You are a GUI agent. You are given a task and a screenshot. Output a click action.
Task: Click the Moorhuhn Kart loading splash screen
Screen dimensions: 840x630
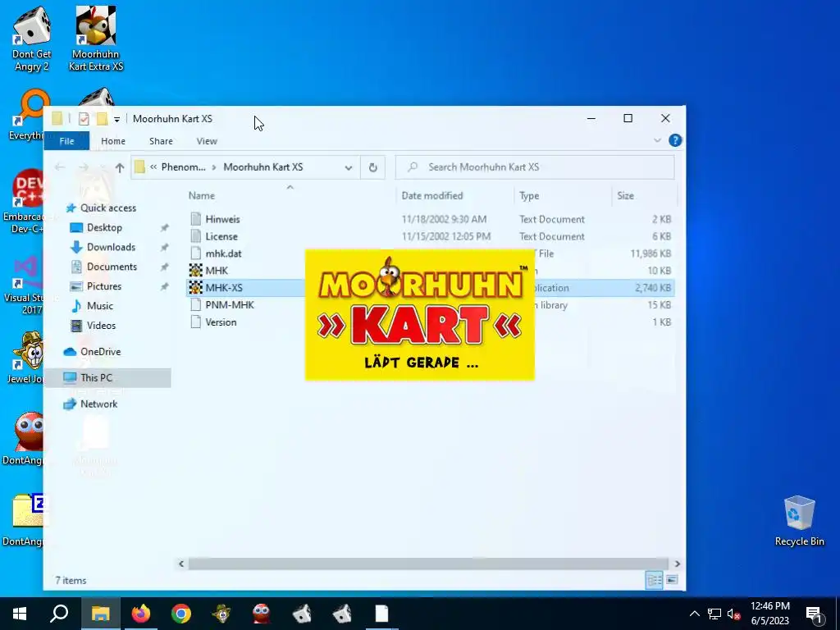click(419, 315)
